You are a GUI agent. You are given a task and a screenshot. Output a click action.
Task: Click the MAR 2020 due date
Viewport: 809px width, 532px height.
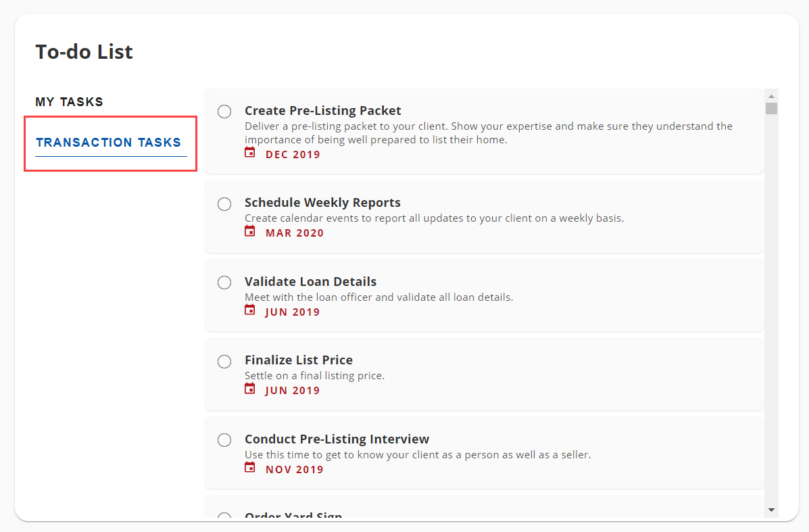295,233
